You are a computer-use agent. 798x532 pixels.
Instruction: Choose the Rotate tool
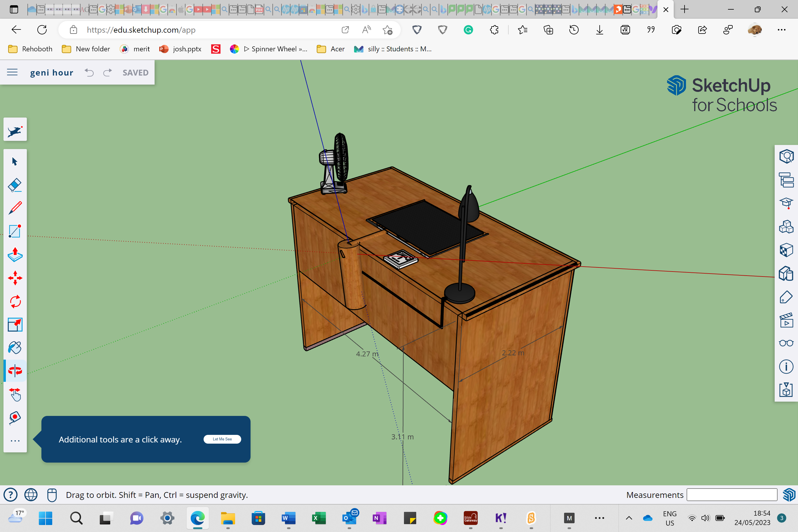[15, 301]
